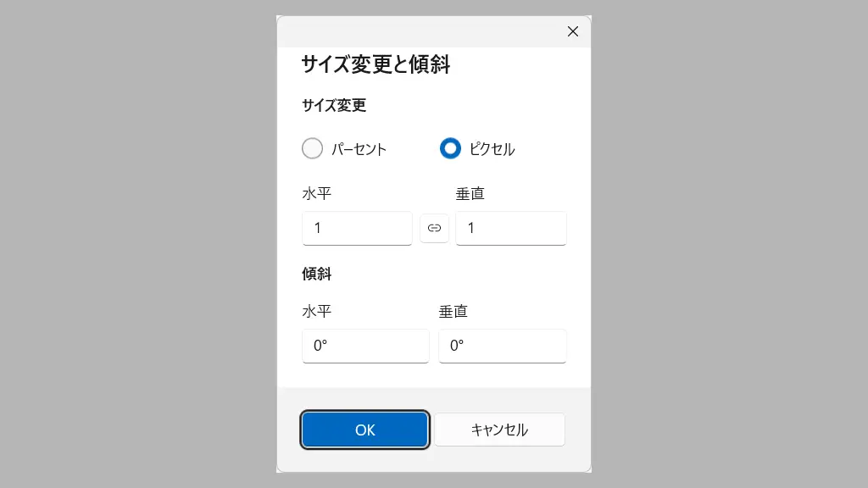Focus the サイズ変更 垂直 input field
The width and height of the screenshot is (868, 488).
tap(510, 228)
